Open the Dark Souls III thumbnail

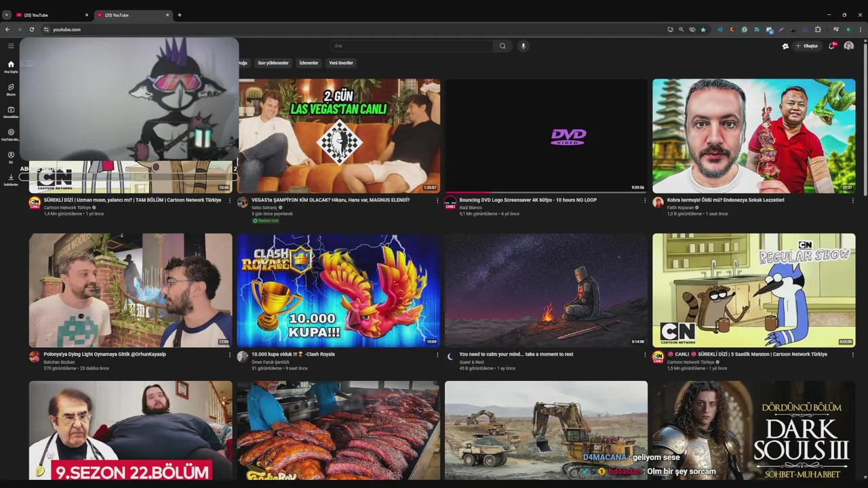point(754,430)
